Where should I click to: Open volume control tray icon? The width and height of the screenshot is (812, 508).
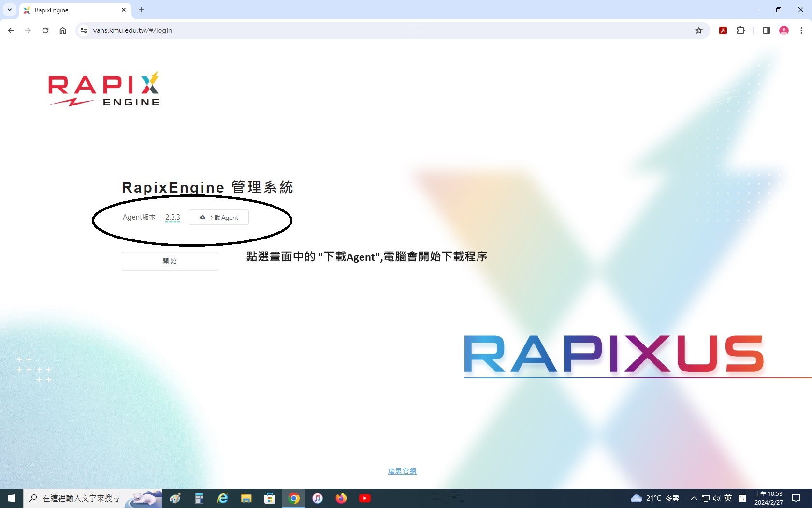click(x=717, y=498)
